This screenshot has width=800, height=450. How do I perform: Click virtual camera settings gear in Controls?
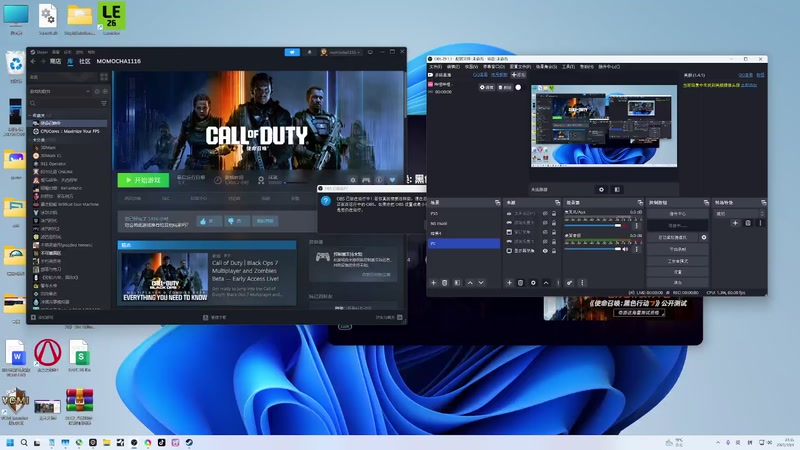704,237
